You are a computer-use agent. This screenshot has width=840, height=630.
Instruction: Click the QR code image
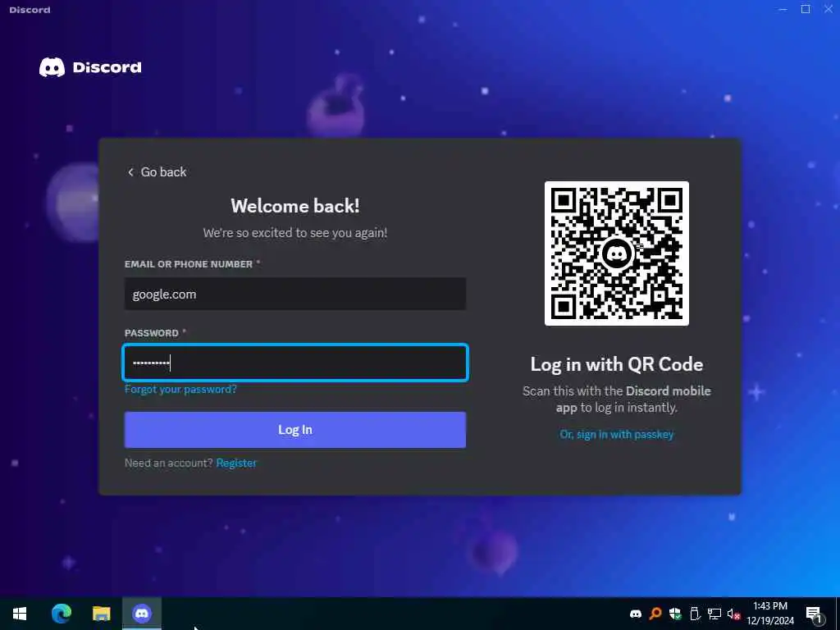tap(617, 253)
